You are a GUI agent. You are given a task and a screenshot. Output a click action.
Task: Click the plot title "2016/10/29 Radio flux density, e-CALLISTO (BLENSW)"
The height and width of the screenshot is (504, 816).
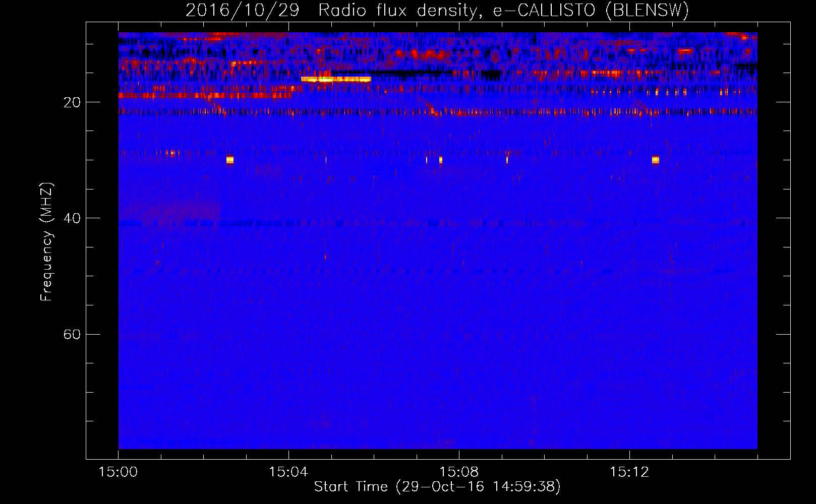(437, 11)
